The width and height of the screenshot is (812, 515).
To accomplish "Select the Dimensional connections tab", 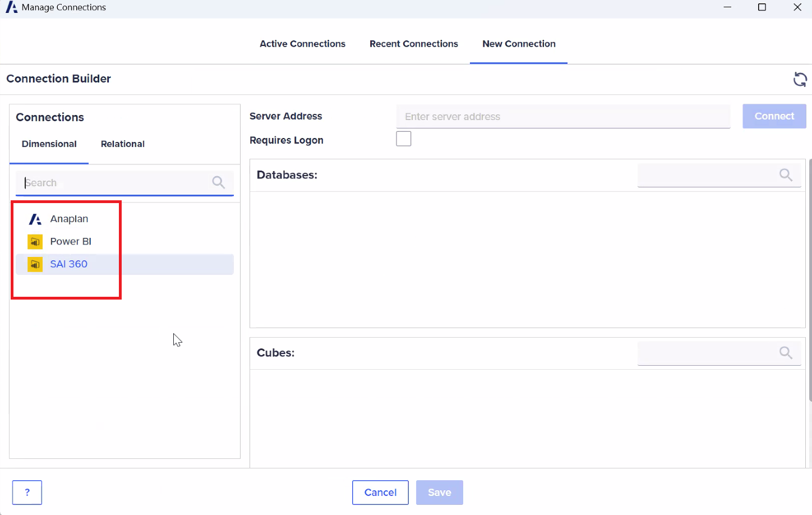I will click(49, 144).
